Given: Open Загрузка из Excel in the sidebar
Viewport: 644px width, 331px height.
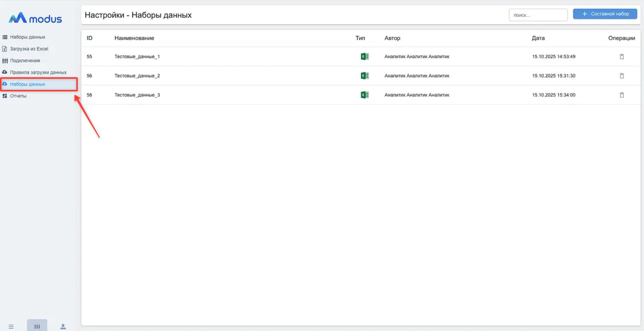Looking at the screenshot, I should coord(29,49).
